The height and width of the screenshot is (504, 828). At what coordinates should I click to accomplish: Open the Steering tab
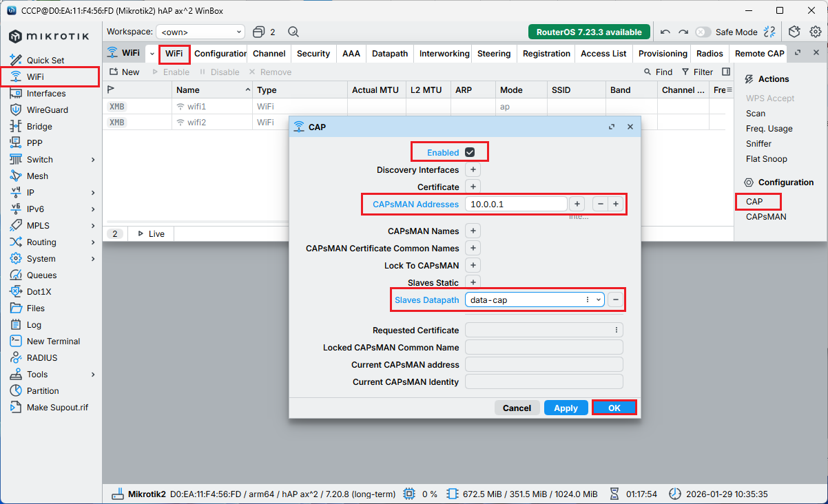494,53
